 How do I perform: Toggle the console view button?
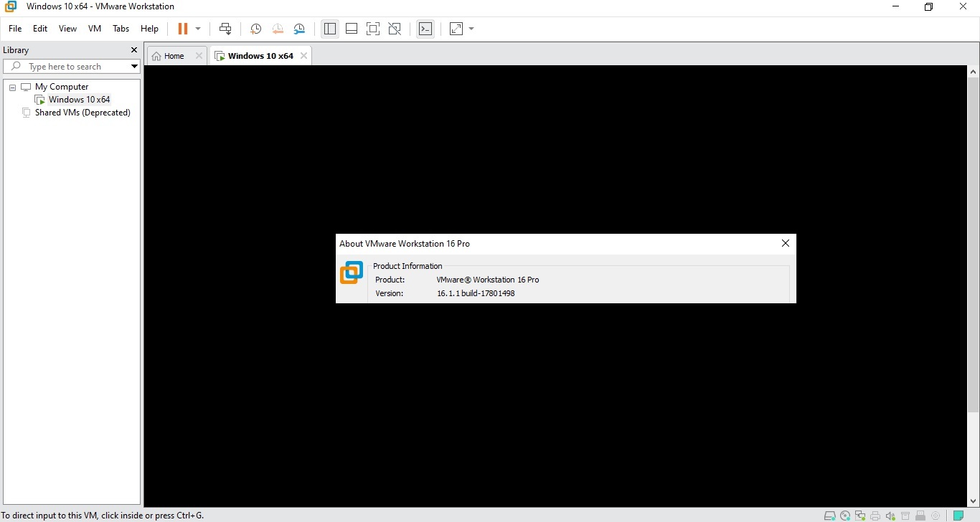click(425, 29)
